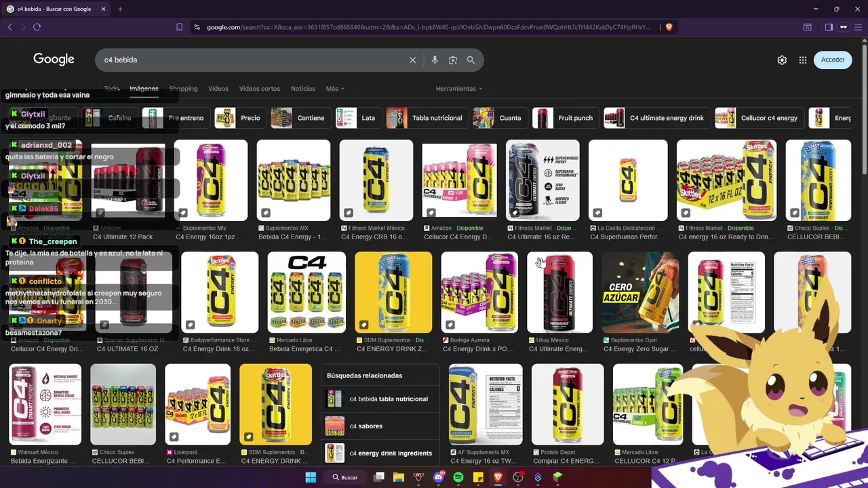Open a new browser tab
Viewport: 868px width, 488px height.
[x=120, y=9]
